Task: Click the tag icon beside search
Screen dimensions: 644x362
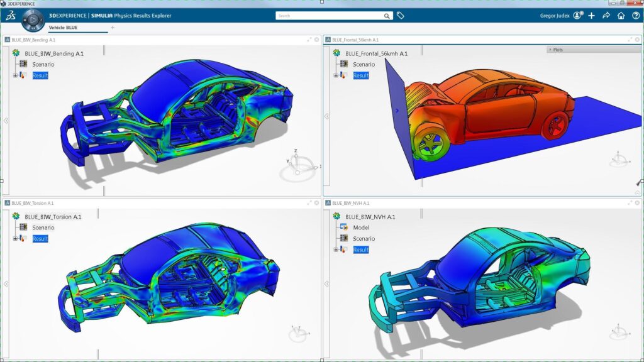Action: coord(400,16)
